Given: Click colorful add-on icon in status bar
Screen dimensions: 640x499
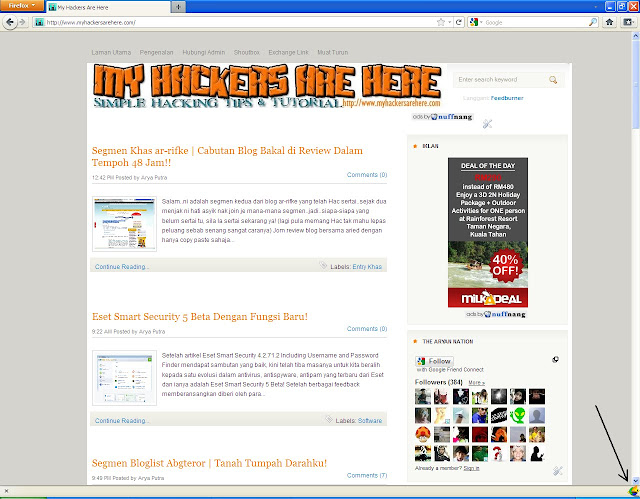Looking at the screenshot, I should pyautogui.click(x=633, y=490).
